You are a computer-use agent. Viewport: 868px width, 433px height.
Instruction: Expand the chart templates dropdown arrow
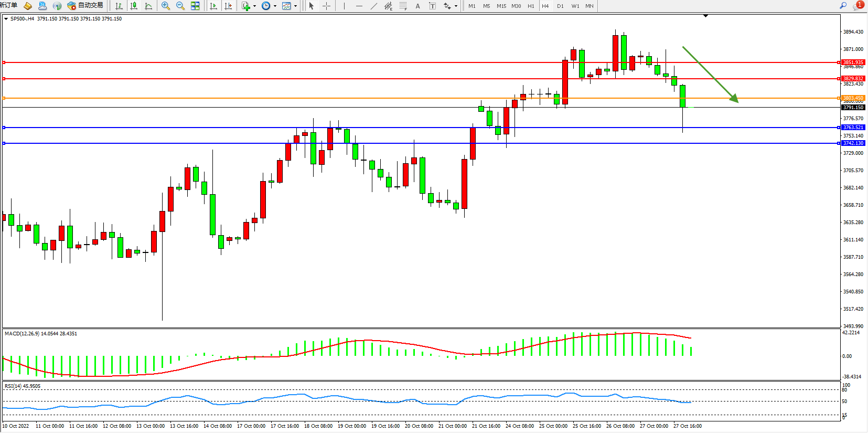pos(296,6)
